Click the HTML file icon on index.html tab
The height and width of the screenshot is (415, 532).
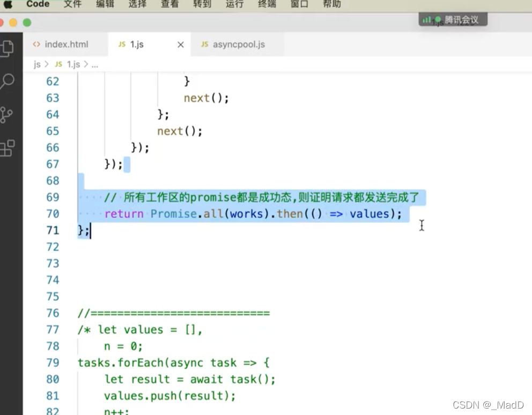(36, 45)
